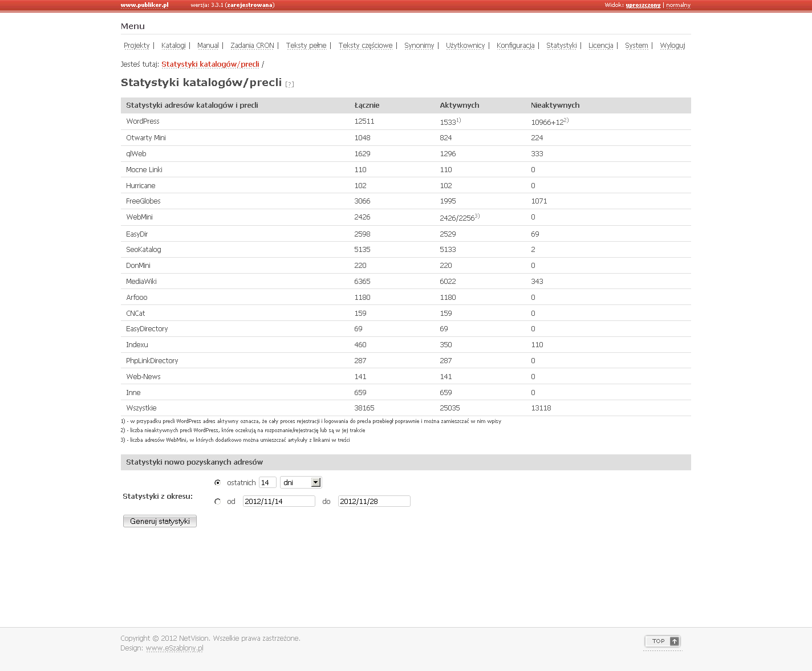Screen dimensions: 812x671
Task: Click the EasyDir row label
Action: tap(137, 234)
